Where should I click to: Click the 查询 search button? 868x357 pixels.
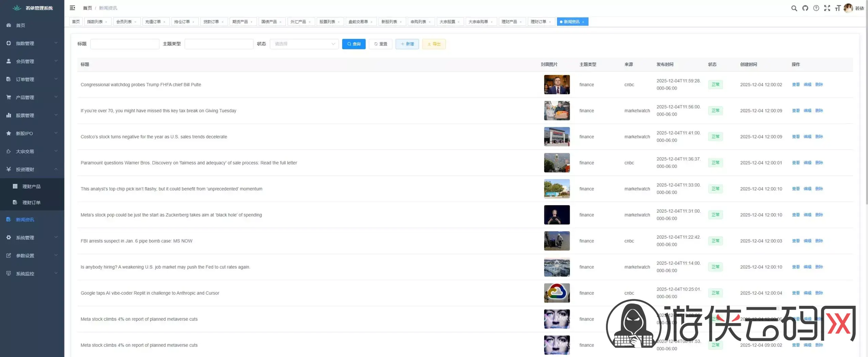354,44
